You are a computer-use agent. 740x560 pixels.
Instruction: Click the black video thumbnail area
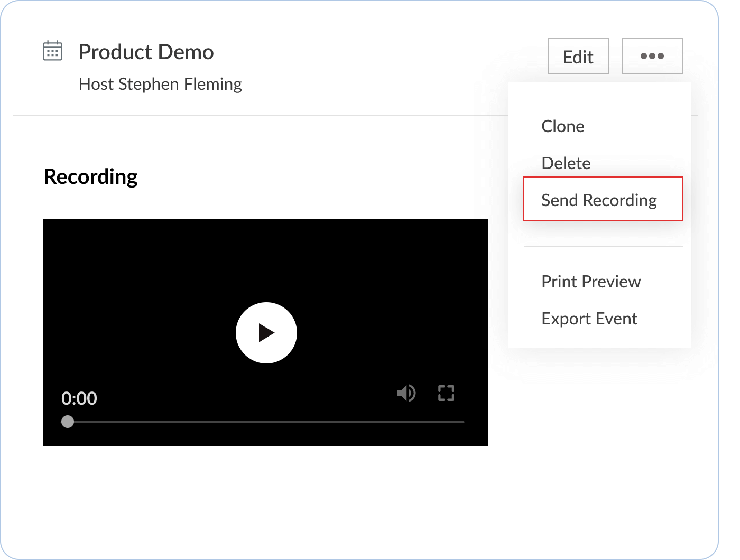159,275
